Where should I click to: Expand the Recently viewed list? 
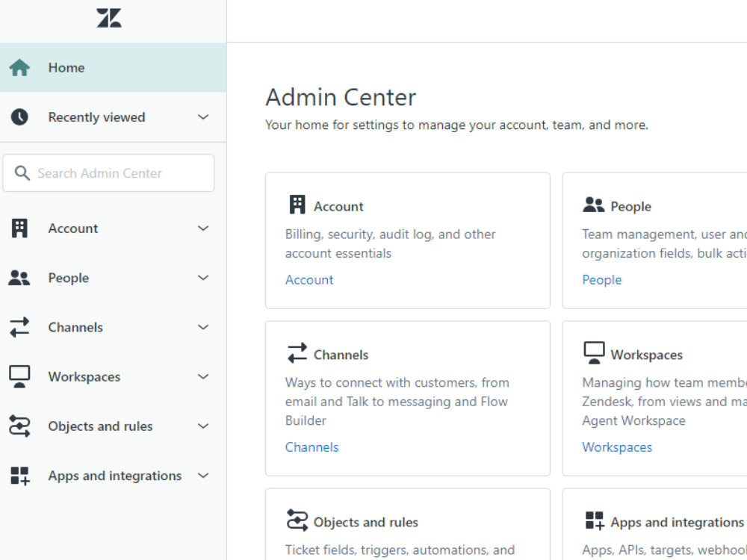click(x=202, y=117)
